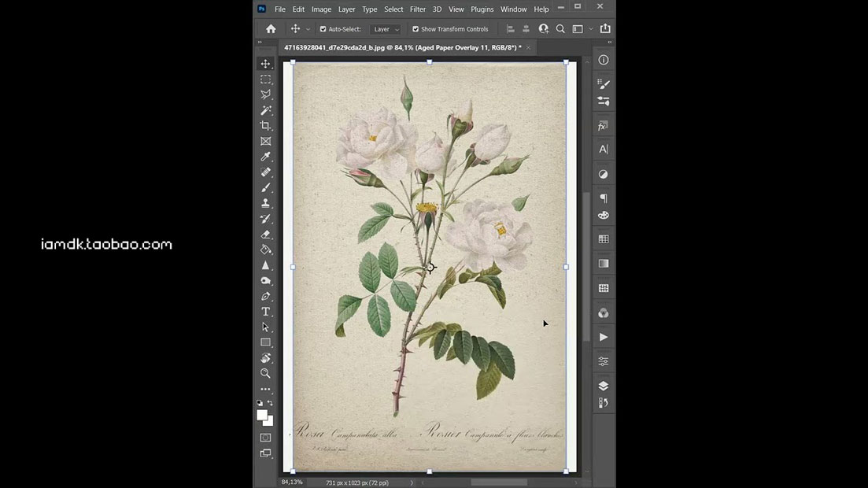Open the Edit Toolbar three-dots menu
Image resolution: width=868 pixels, height=488 pixels.
[x=266, y=389]
